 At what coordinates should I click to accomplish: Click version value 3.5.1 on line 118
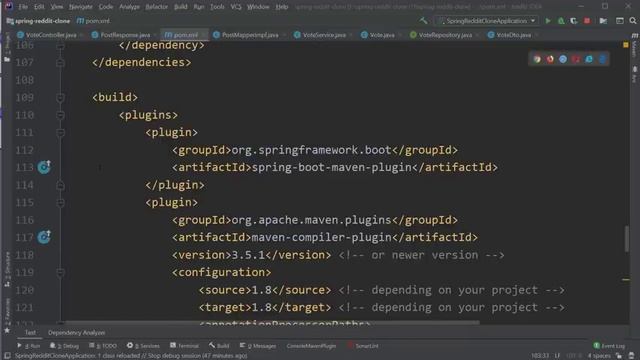click(248, 255)
